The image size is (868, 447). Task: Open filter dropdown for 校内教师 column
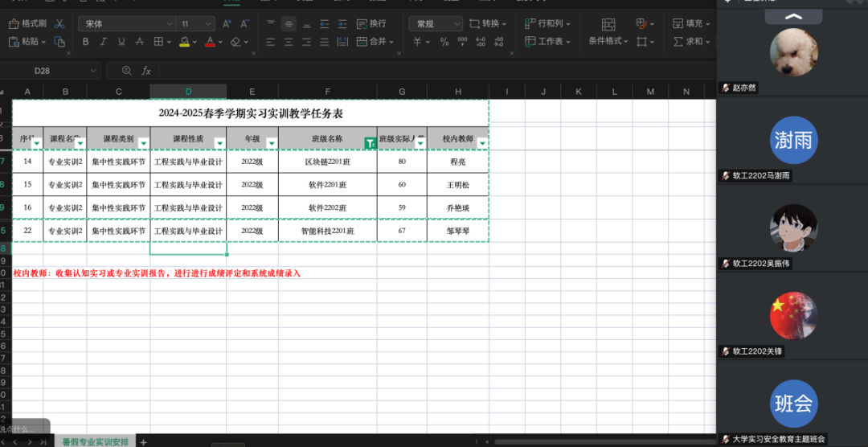click(x=483, y=143)
